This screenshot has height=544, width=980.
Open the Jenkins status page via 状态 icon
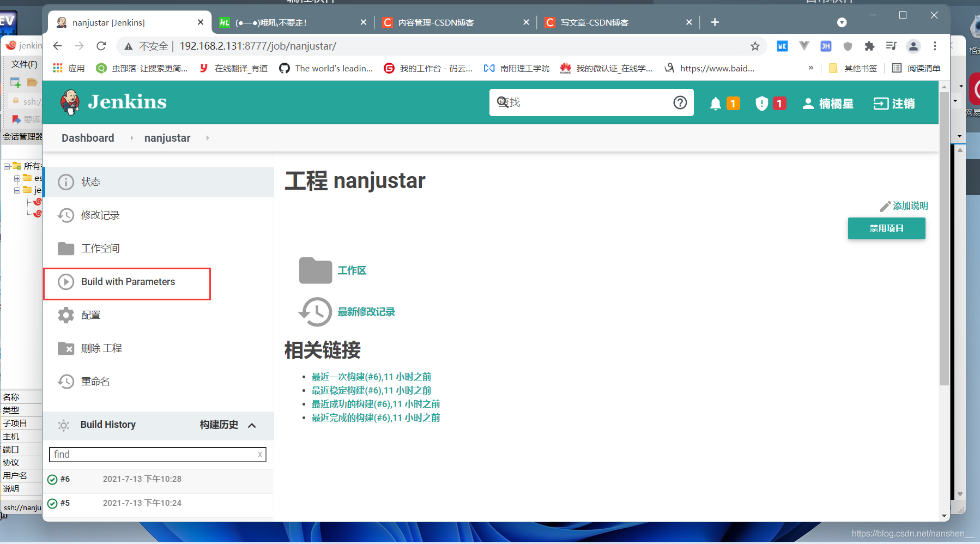[65, 182]
